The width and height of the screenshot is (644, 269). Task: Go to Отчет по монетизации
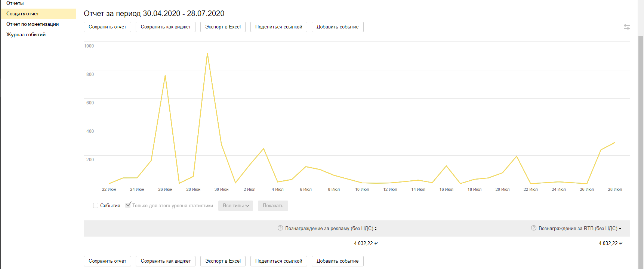pos(33,24)
